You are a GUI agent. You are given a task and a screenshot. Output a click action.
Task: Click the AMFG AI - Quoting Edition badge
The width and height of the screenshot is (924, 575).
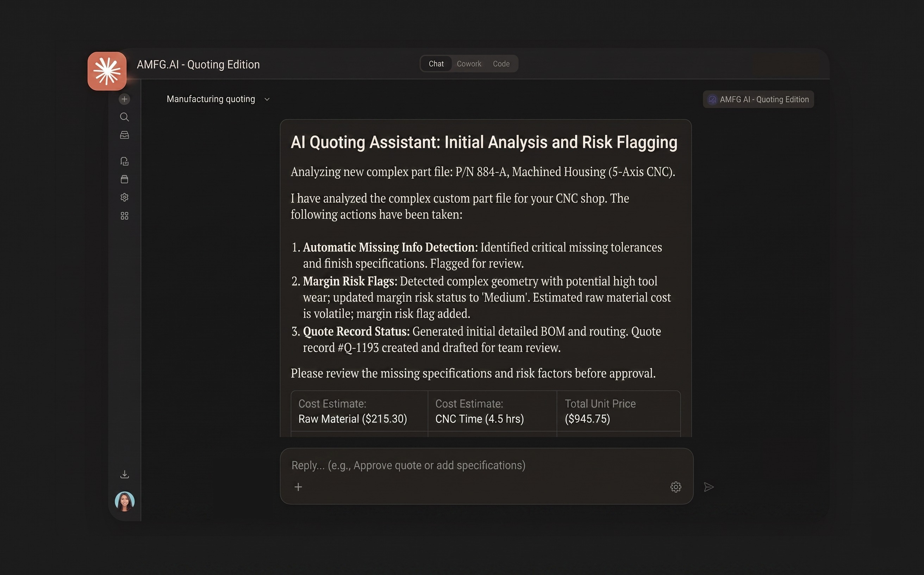coord(758,99)
